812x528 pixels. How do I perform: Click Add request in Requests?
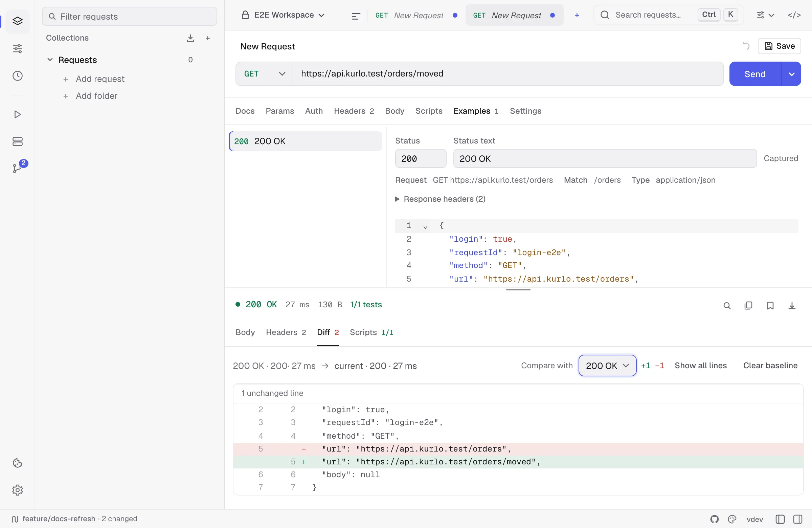(x=100, y=79)
